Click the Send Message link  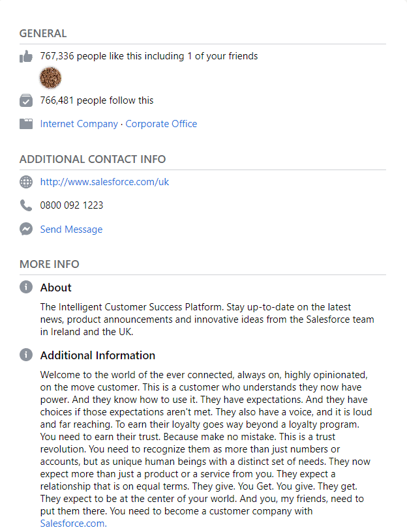pos(71,229)
